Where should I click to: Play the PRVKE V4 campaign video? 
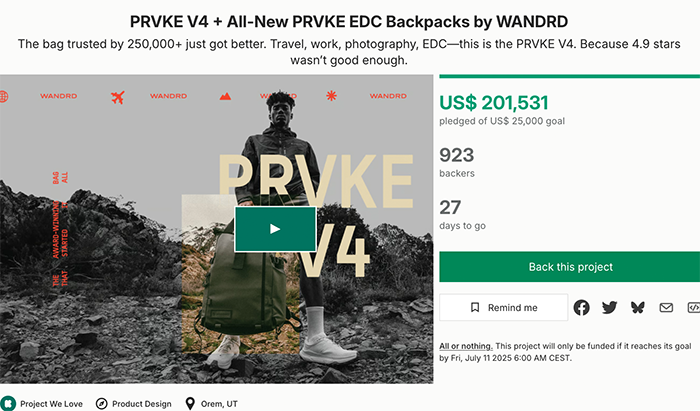tap(275, 229)
